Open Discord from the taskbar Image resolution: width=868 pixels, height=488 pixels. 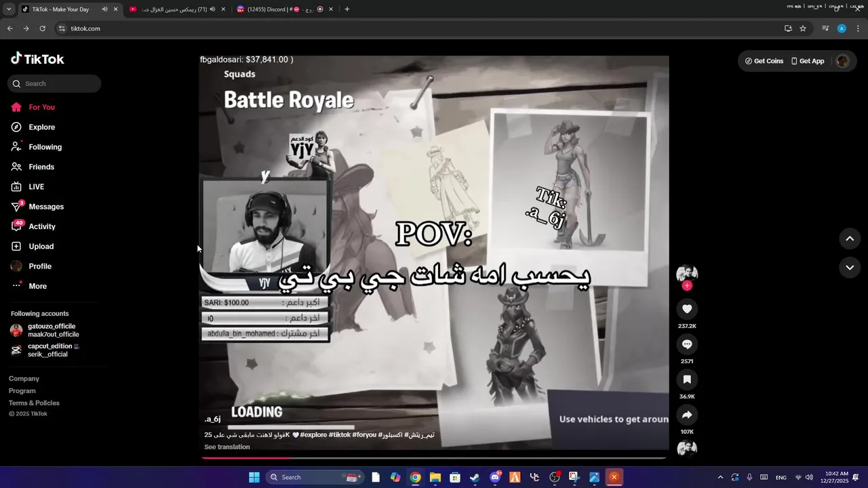(495, 477)
